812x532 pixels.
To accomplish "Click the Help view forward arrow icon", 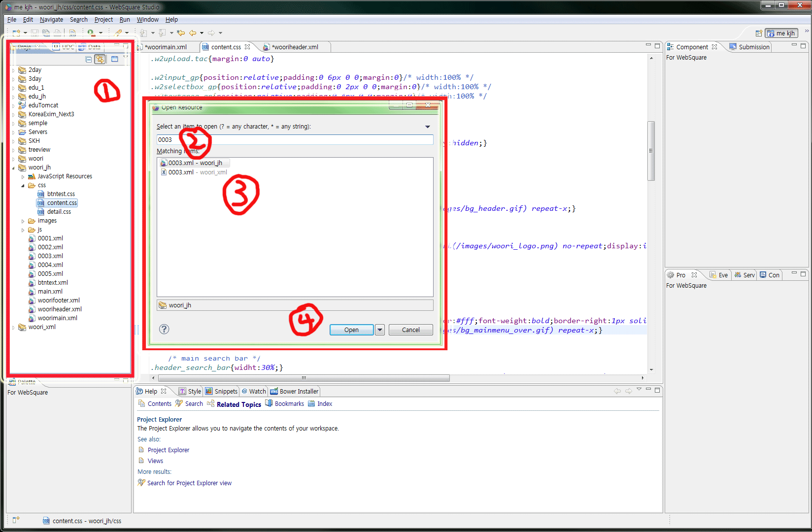I will [x=629, y=391].
